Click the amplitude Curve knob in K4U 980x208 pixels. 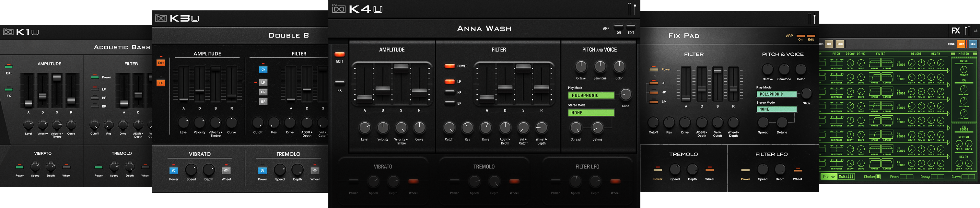coord(419,128)
